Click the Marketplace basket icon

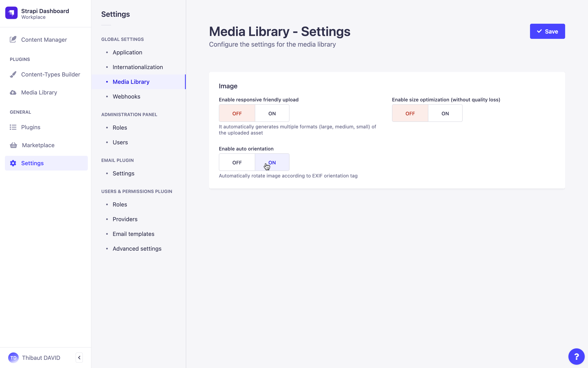13,145
